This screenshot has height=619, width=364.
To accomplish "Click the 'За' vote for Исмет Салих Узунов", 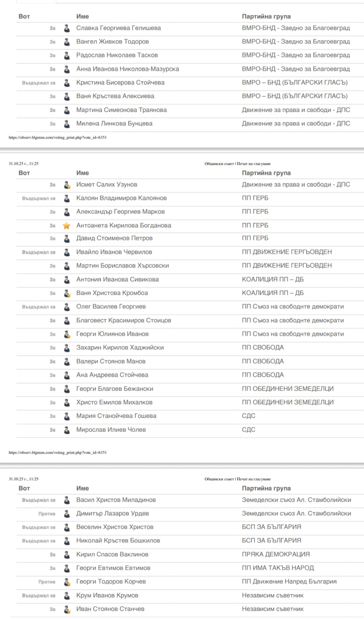I will pos(52,185).
